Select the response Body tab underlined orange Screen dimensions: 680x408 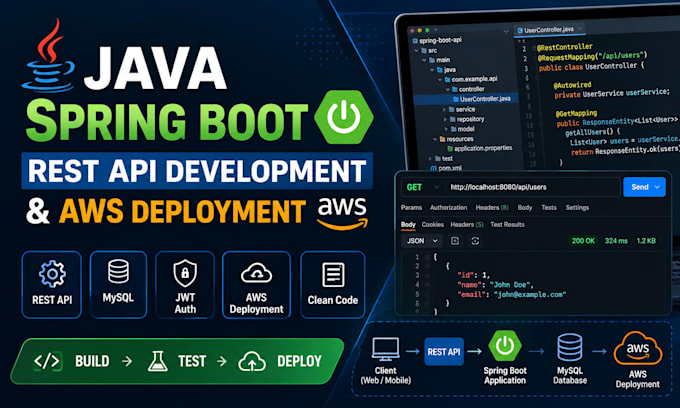click(x=408, y=225)
